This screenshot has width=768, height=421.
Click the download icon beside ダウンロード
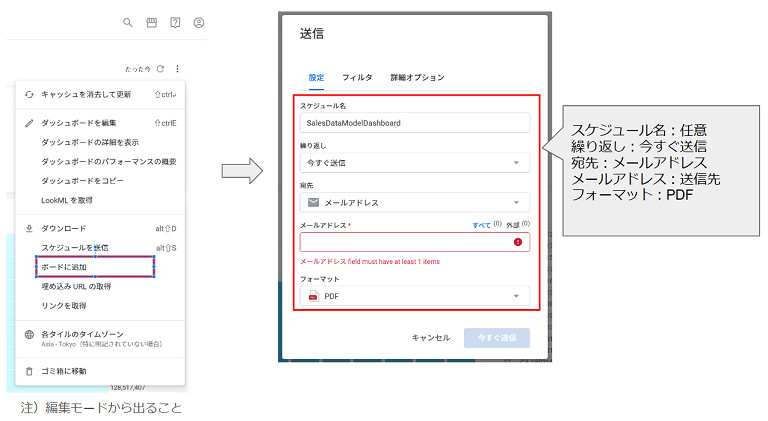pos(29,229)
